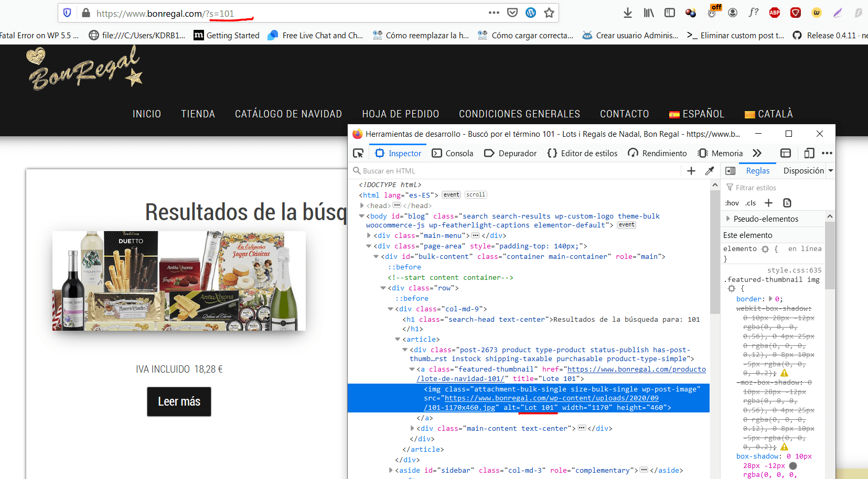This screenshot has height=479, width=868.
Task: Switch site language to ESPAÑOL
Action: pos(696,114)
